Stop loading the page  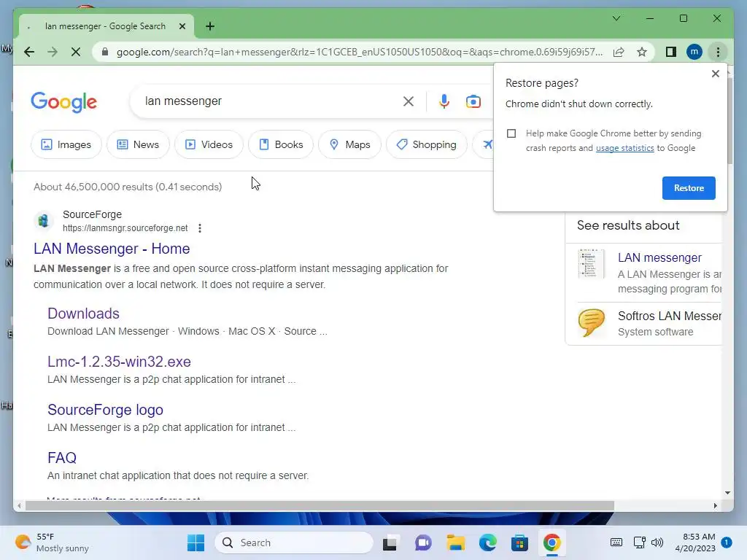pos(76,52)
